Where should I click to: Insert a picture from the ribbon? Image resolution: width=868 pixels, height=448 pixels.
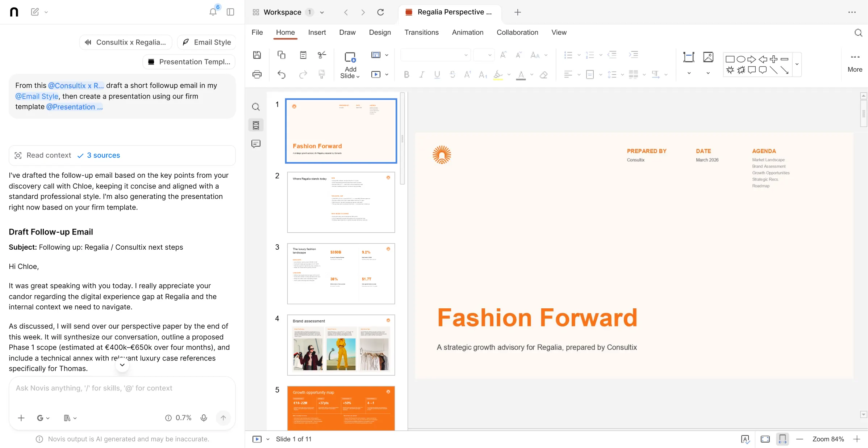(708, 57)
